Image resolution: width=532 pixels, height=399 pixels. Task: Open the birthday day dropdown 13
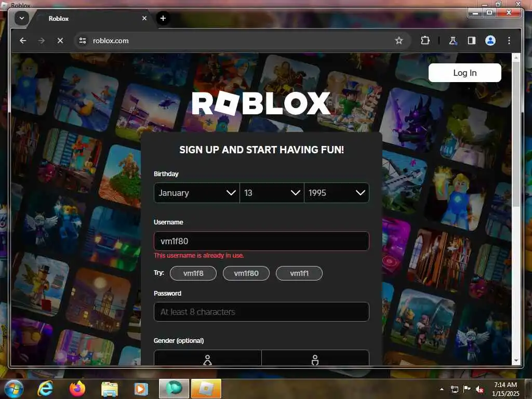(x=272, y=193)
